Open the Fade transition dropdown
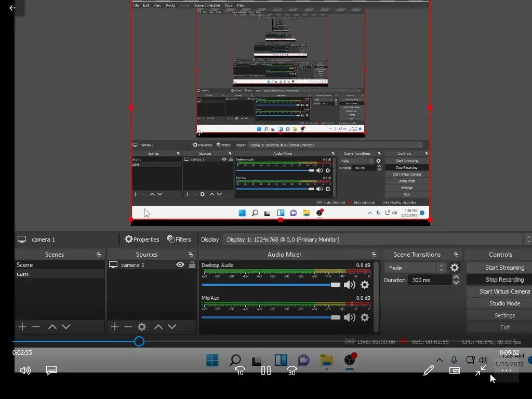532x399 pixels. pyautogui.click(x=415, y=268)
